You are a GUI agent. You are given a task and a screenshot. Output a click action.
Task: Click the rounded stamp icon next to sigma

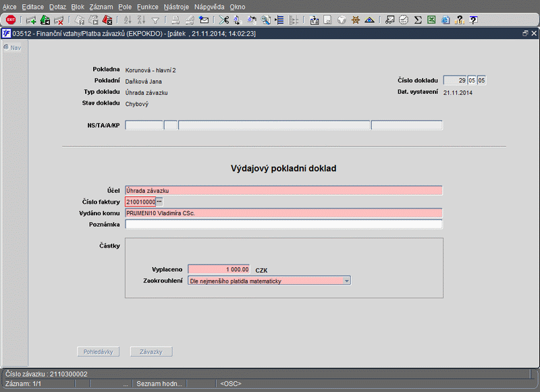tap(404, 20)
